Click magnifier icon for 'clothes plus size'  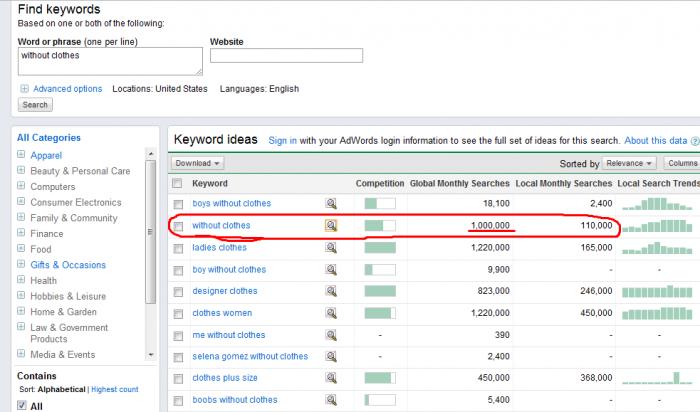coord(331,378)
